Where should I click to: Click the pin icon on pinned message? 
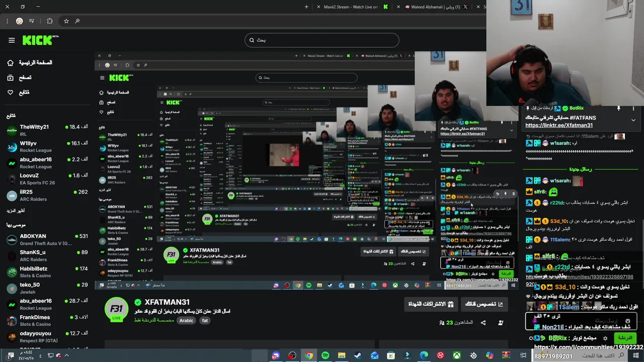click(x=618, y=108)
